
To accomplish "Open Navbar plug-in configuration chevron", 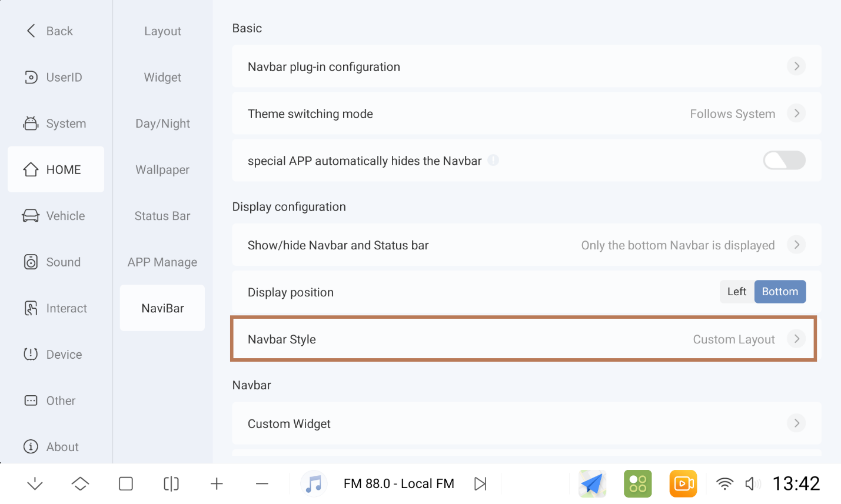I will (796, 66).
